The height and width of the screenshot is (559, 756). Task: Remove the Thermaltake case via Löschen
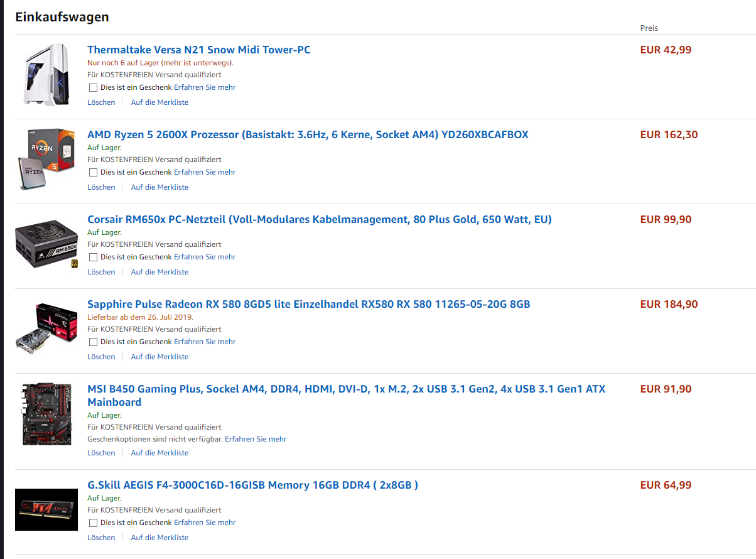pos(101,102)
